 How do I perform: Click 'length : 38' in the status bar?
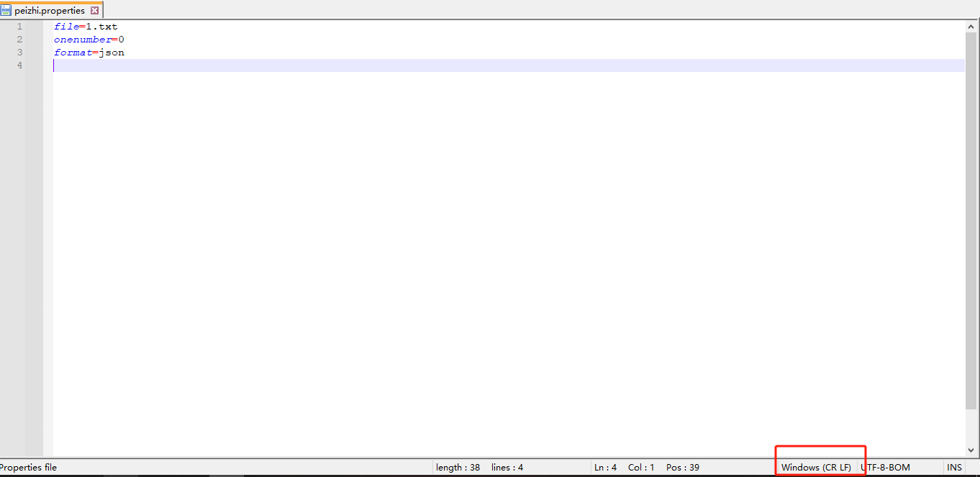(x=458, y=468)
